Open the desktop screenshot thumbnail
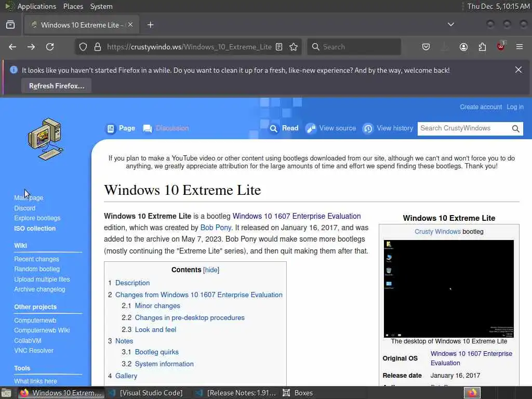Screen dimensions: 532x399 448,289
